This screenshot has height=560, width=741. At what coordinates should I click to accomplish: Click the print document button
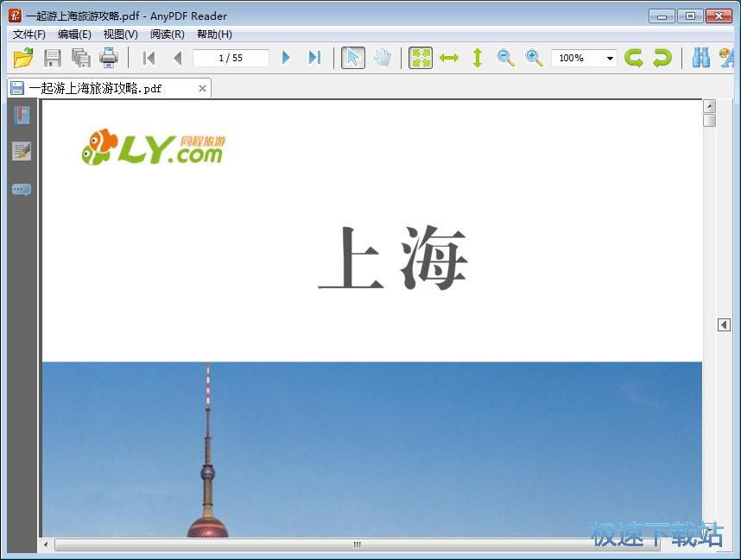click(109, 57)
